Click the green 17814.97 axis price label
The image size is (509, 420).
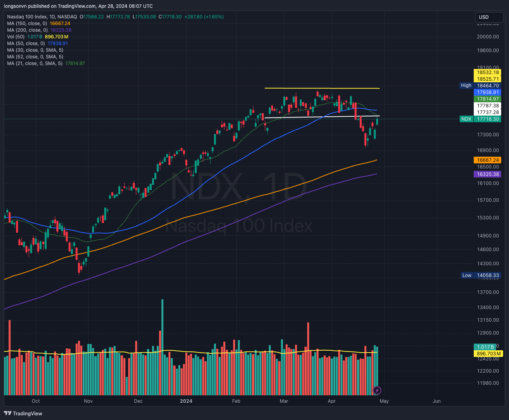pos(488,99)
